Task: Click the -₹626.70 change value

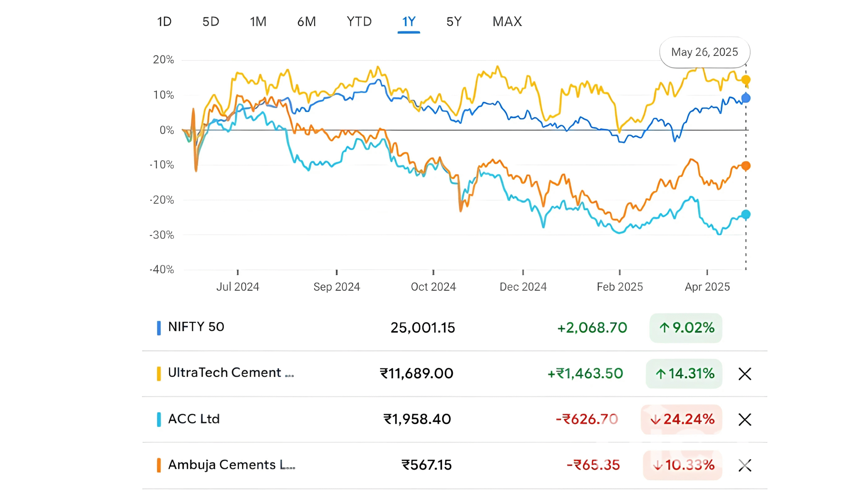Action: (x=587, y=419)
